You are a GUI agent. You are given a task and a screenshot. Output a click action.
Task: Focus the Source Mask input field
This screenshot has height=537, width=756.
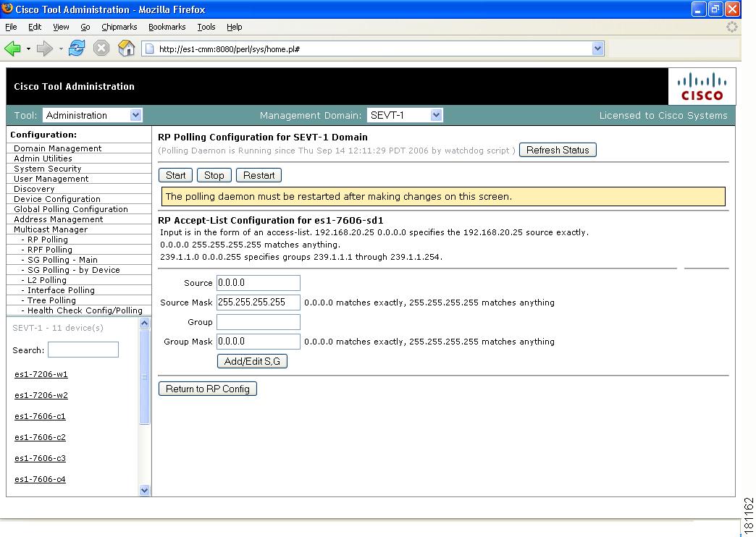tap(259, 303)
